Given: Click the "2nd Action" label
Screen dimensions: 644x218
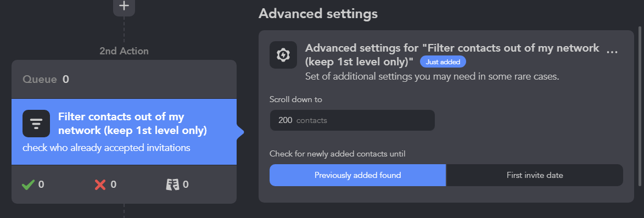Looking at the screenshot, I should (124, 51).
